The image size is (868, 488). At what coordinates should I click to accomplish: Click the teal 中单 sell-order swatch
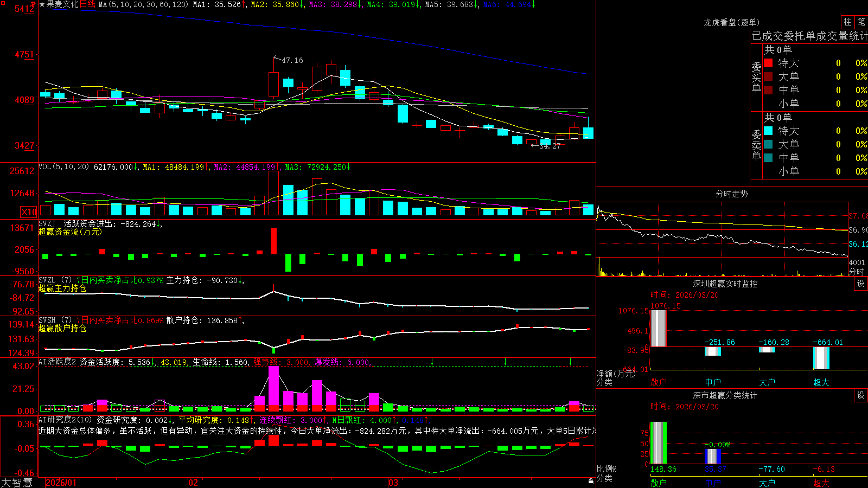(x=768, y=157)
